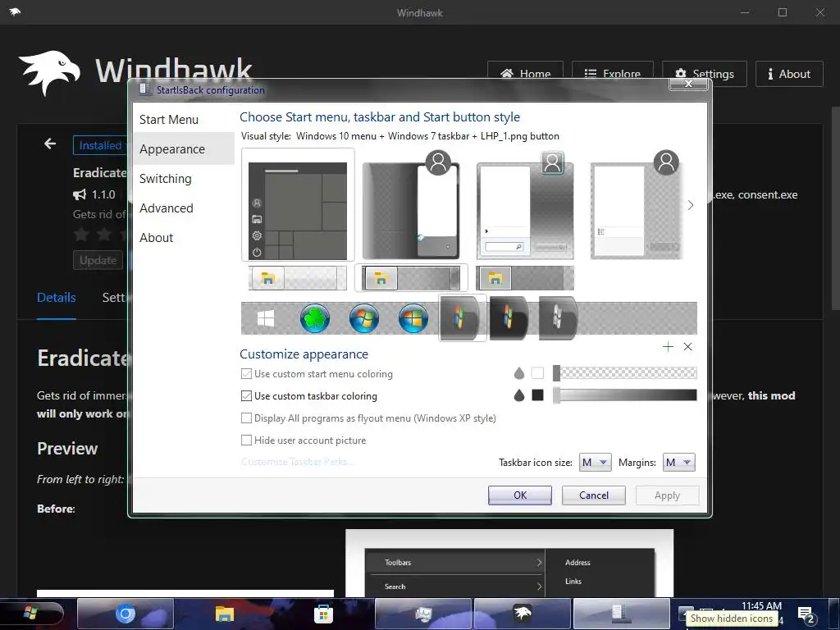The width and height of the screenshot is (840, 630).
Task: Show next visual styles with right chevron
Action: pyautogui.click(x=691, y=205)
